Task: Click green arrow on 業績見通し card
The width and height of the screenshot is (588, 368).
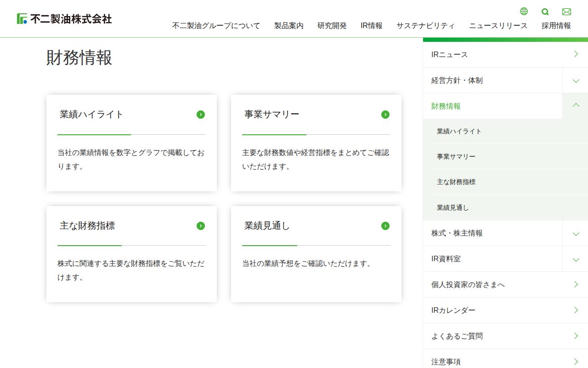Action: pos(385,226)
